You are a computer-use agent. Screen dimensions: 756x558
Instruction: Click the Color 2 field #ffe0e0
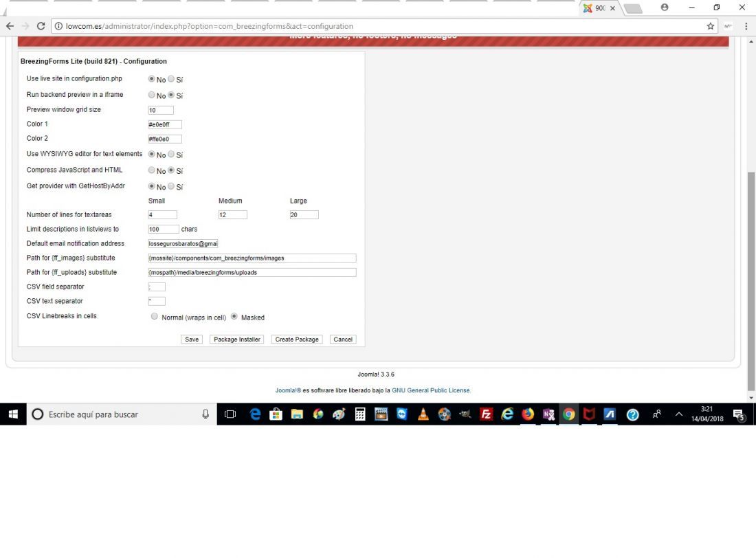(x=165, y=139)
